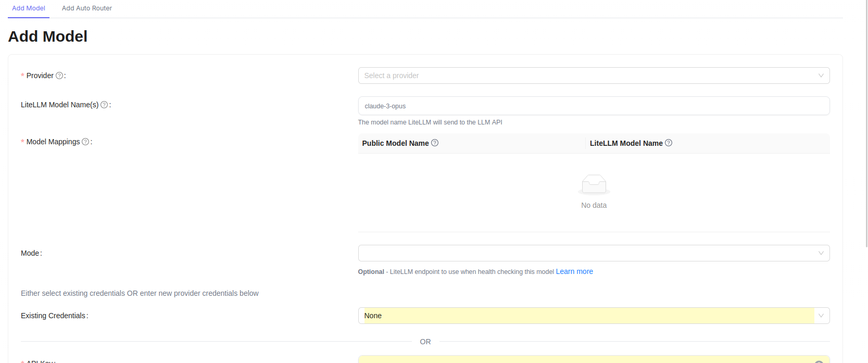Click Public Model Name column help icon
This screenshot has width=868, height=363.
[435, 143]
